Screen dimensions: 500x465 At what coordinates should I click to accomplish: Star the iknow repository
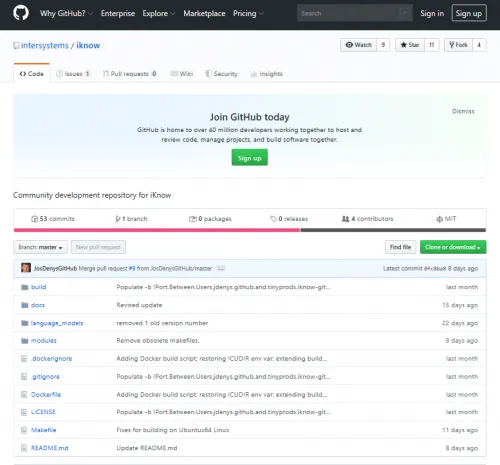pos(410,45)
